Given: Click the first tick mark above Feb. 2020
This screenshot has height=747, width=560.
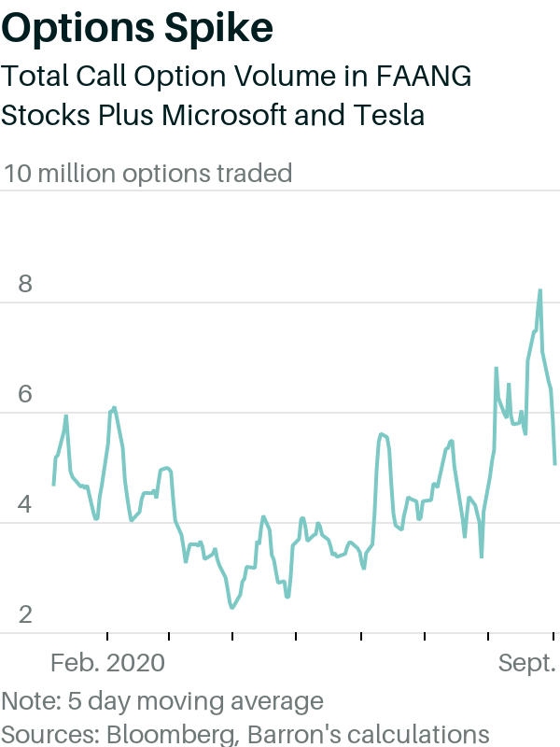Looking at the screenshot, I should (107, 636).
